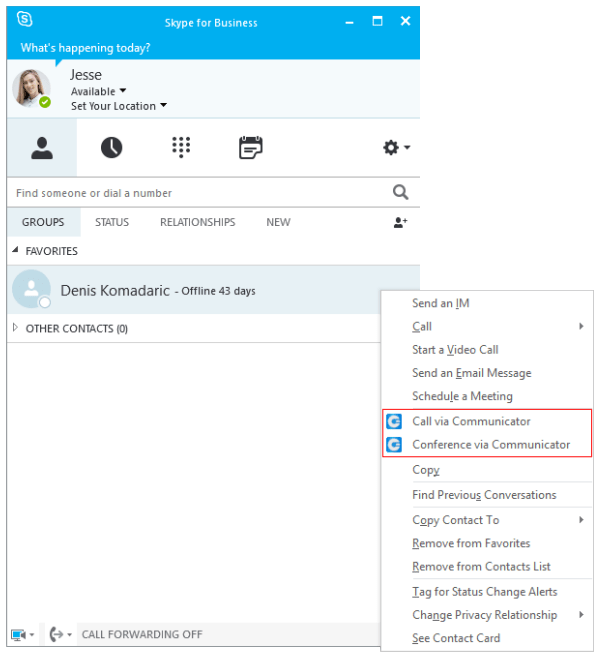Click the Conference via Communicator icon
This screenshot has height=656, width=600.
coord(394,445)
